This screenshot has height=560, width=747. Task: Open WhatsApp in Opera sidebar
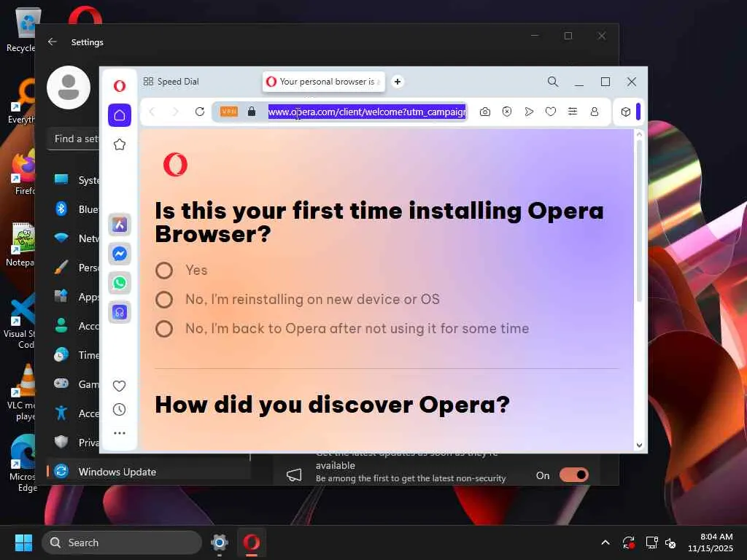point(120,283)
